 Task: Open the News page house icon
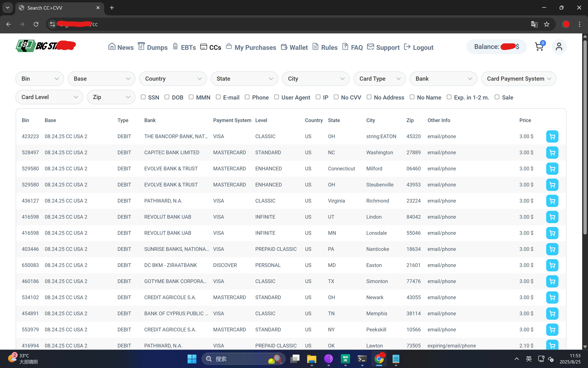(x=112, y=46)
